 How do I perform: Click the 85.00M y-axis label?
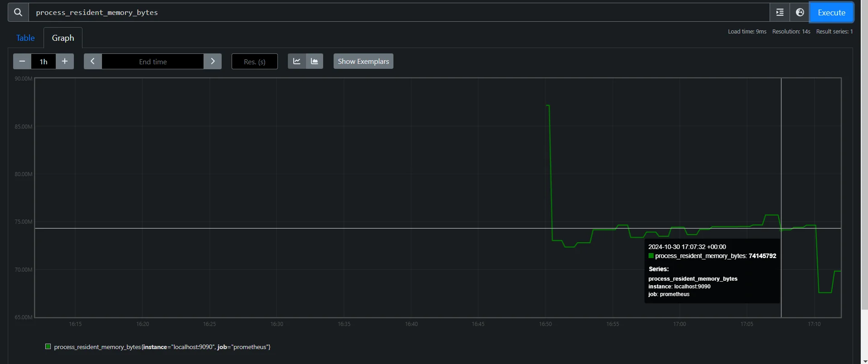point(24,127)
